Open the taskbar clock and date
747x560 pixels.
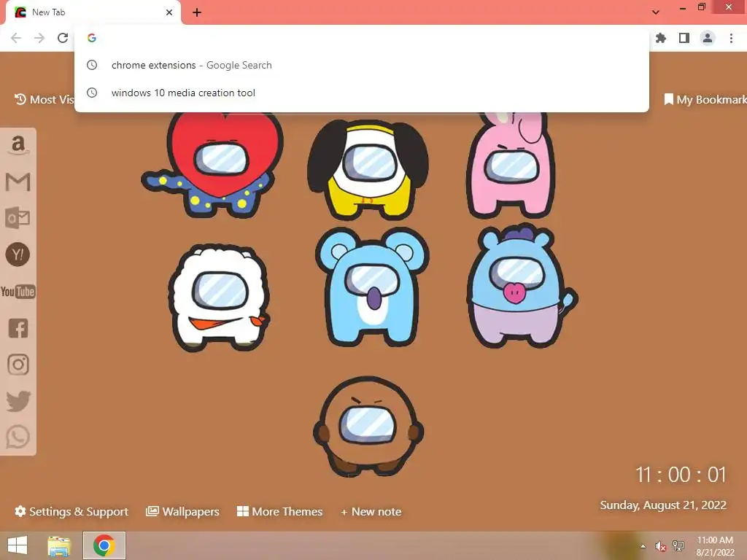pyautogui.click(x=715, y=546)
